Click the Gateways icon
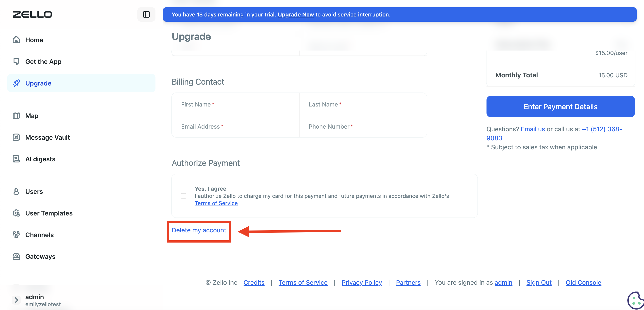 16,256
